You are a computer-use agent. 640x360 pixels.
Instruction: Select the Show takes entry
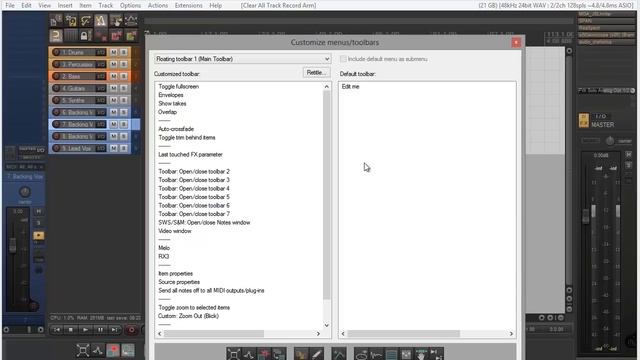point(172,104)
